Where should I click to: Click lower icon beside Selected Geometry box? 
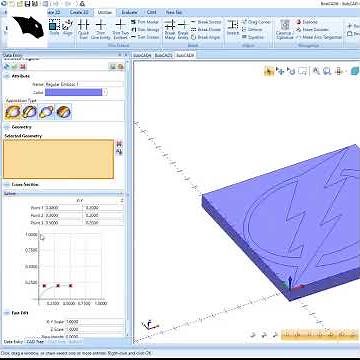(x=119, y=152)
